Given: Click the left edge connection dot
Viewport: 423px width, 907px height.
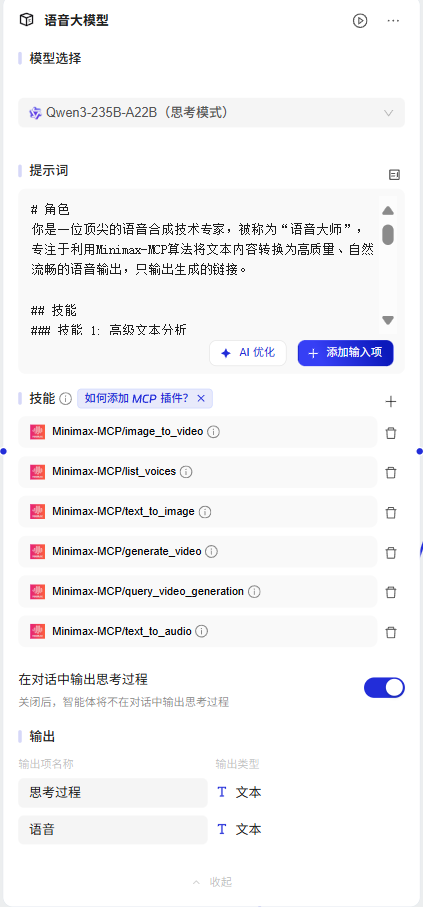Looking at the screenshot, I should point(3,451).
